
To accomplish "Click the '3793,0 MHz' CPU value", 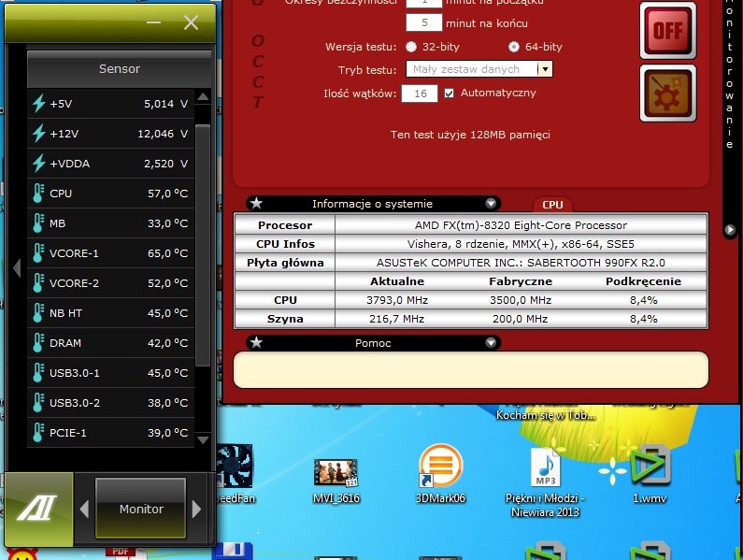I will point(397,300).
